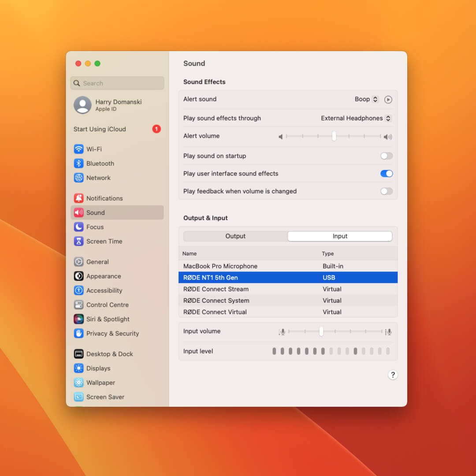Open Siri & Spotlight icon
The image size is (476, 476).
point(78,319)
